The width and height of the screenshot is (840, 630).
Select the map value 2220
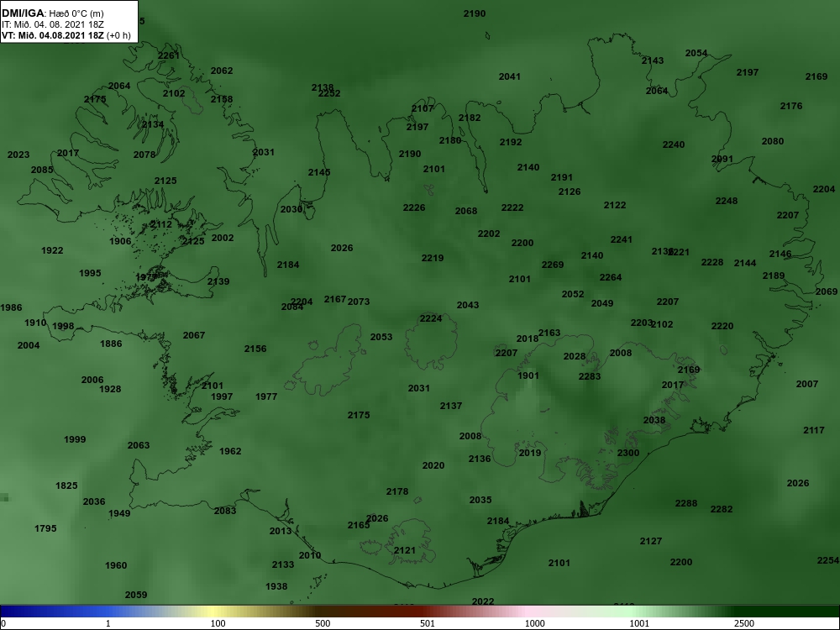[722, 326]
